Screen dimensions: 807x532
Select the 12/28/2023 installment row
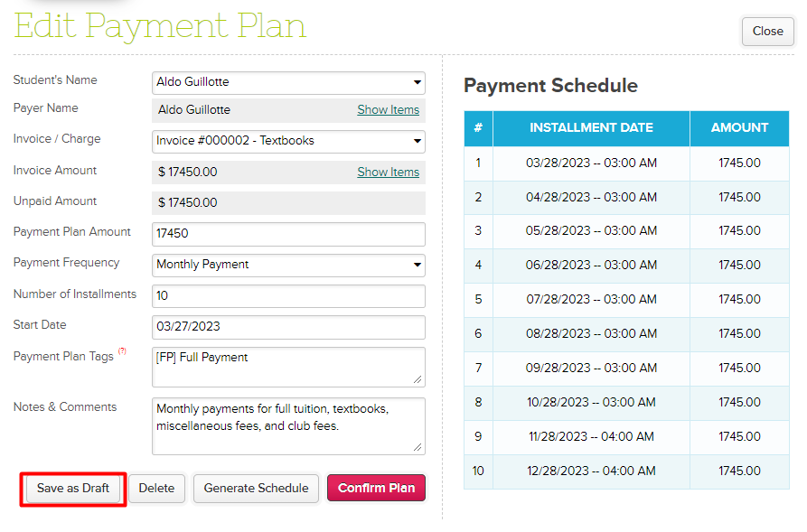click(591, 471)
